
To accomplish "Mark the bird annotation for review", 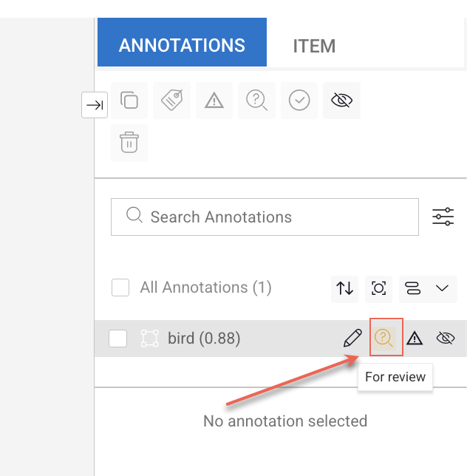I will click(x=384, y=338).
